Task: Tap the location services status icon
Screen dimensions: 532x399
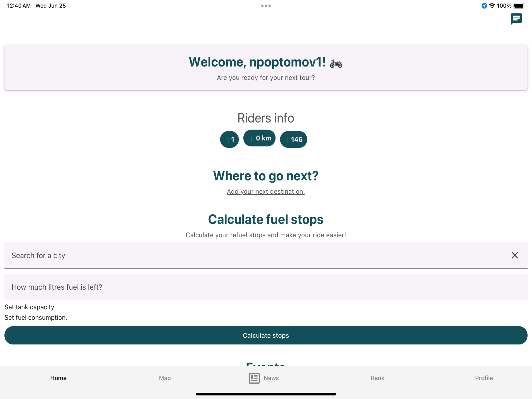Action: (484, 6)
